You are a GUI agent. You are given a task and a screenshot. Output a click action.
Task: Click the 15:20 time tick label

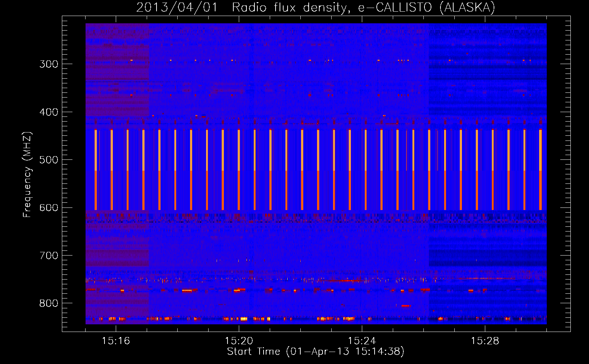click(x=239, y=341)
